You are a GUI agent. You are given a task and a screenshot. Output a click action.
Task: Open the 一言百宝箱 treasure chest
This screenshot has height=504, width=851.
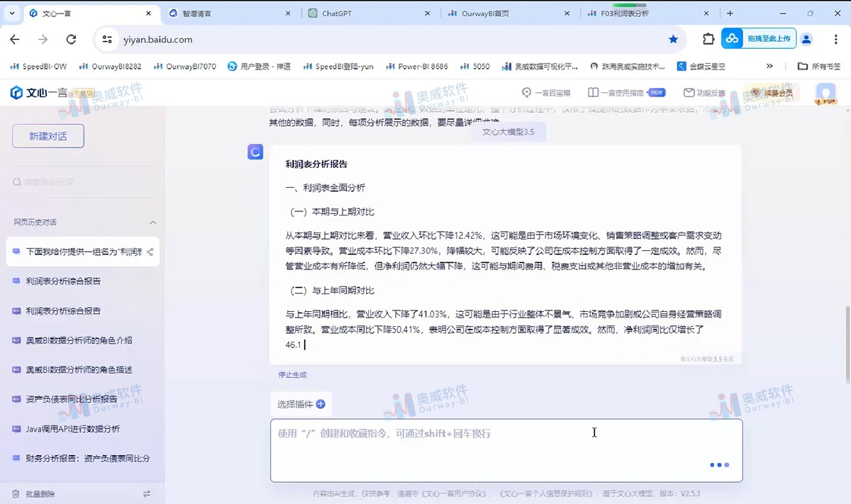546,92
